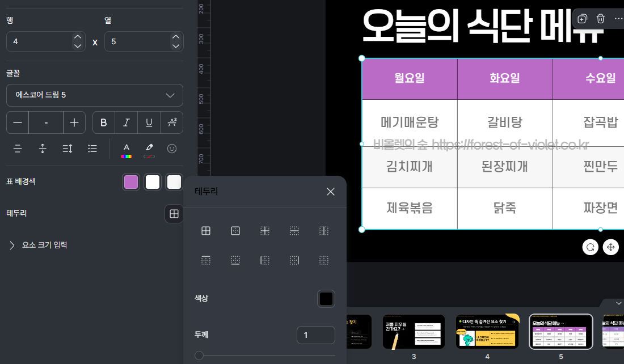
Task: Open the emoji insert option
Action: pyautogui.click(x=171, y=148)
